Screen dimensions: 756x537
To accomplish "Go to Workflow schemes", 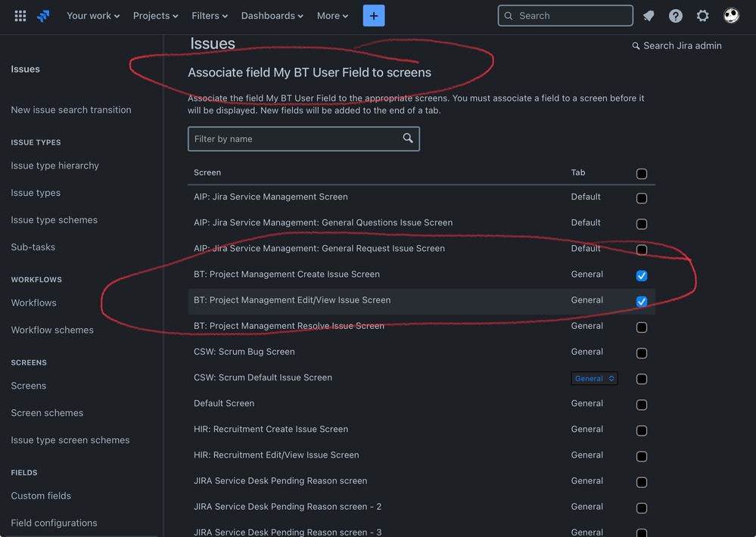I will [x=52, y=331].
